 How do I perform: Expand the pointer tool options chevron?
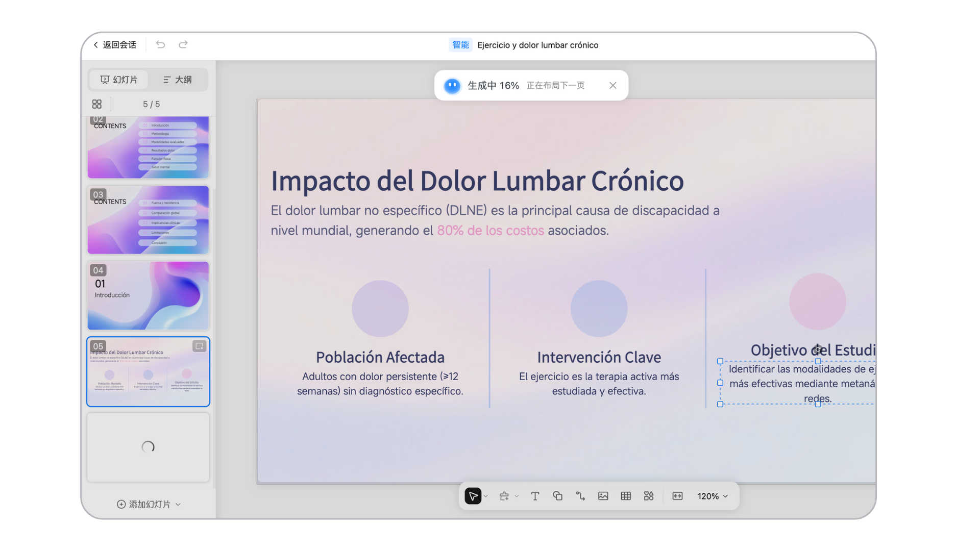[486, 496]
